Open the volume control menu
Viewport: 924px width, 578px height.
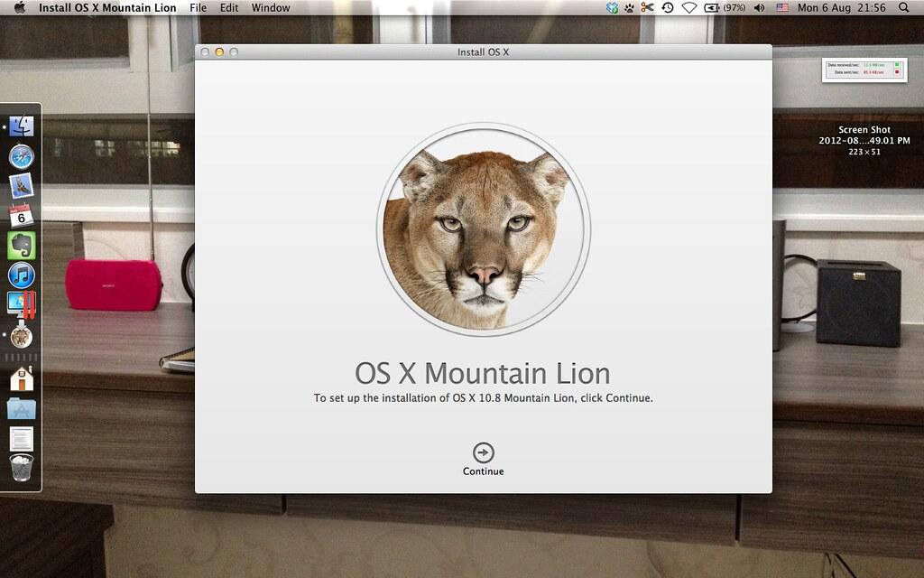(x=758, y=8)
